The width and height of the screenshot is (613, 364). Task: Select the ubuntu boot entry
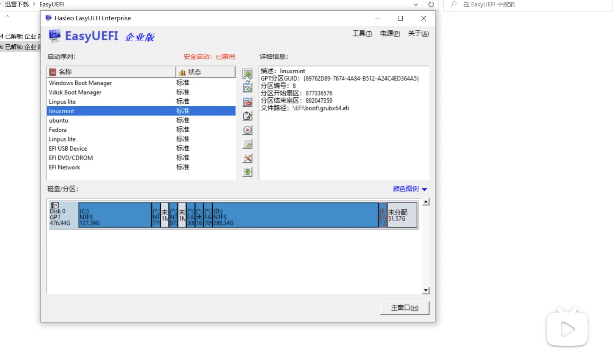(x=141, y=120)
